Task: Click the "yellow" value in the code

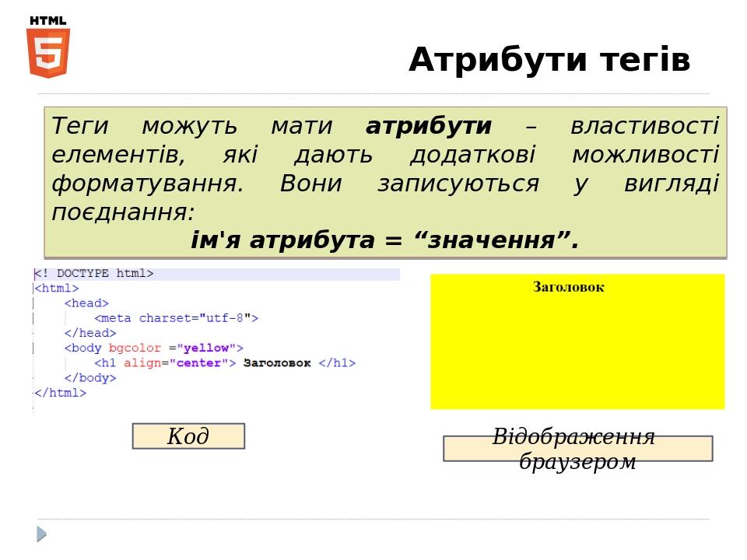Action: click(x=206, y=348)
